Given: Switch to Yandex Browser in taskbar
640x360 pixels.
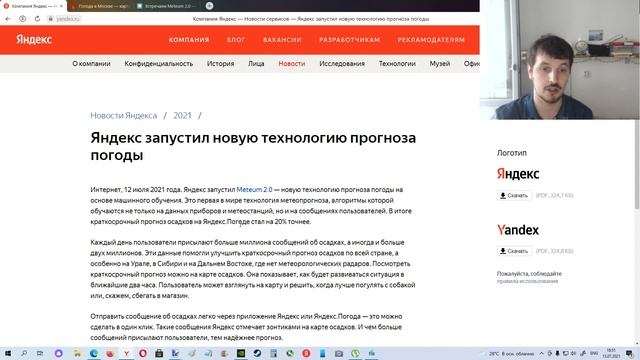Looking at the screenshot, I should click(127, 353).
